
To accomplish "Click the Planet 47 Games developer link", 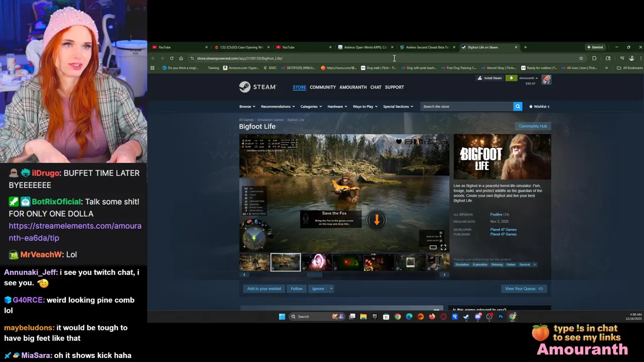I will (x=503, y=229).
